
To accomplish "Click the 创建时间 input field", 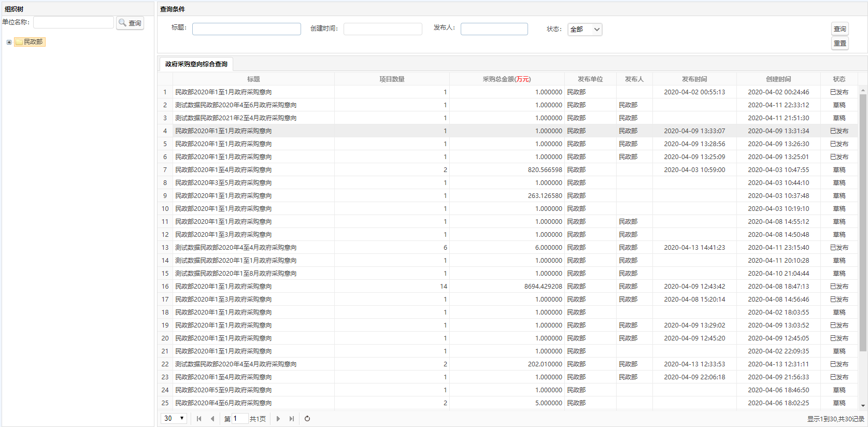I will [382, 29].
